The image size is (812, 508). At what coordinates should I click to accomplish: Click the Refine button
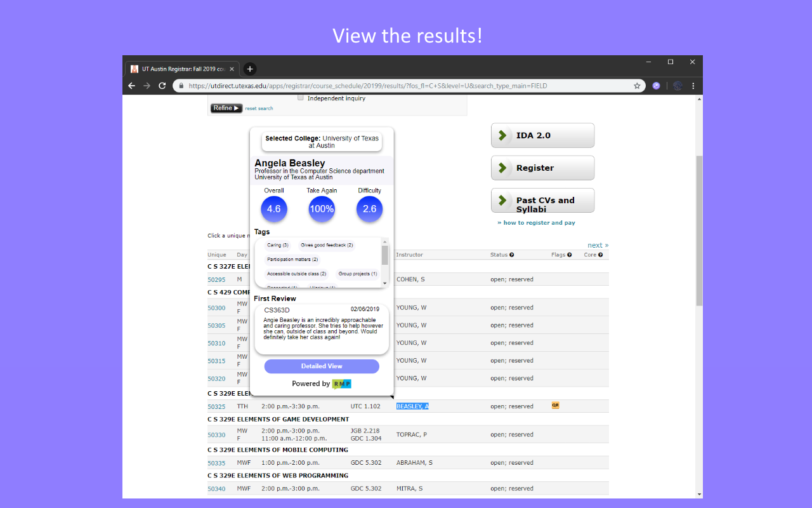226,108
